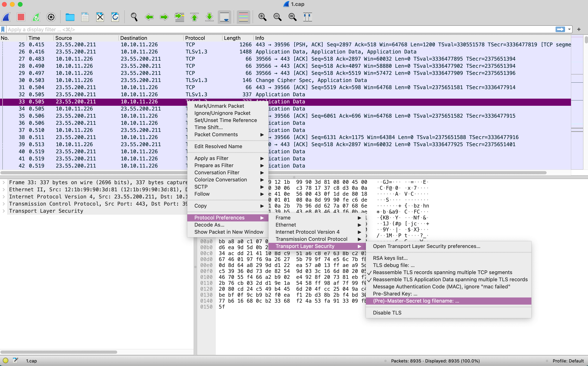Image resolution: width=588 pixels, height=366 pixels.
Task: Open the Copy submenu
Action: pos(228,206)
